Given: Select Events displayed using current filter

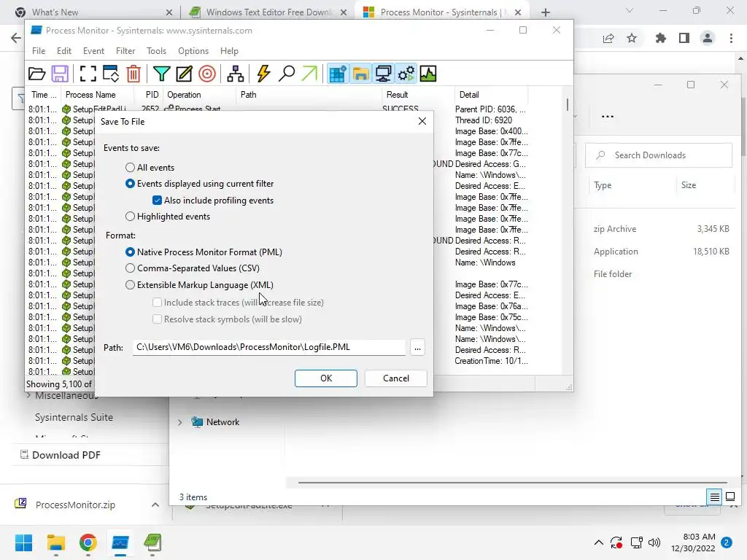Looking at the screenshot, I should (130, 183).
